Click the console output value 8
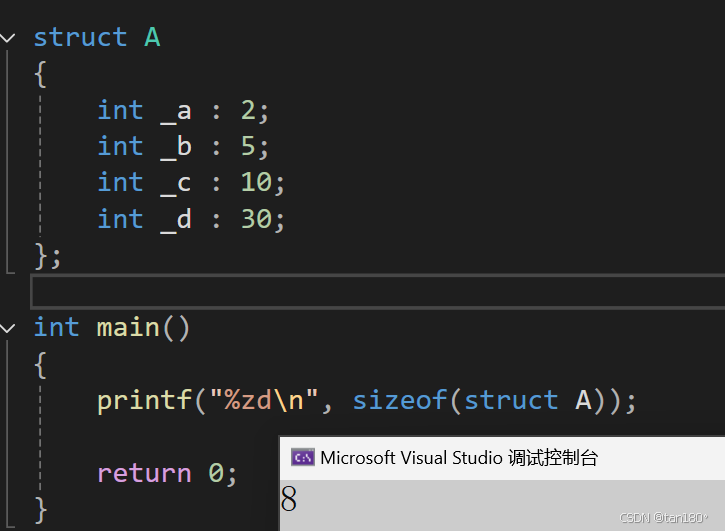The image size is (725, 531). (x=289, y=499)
